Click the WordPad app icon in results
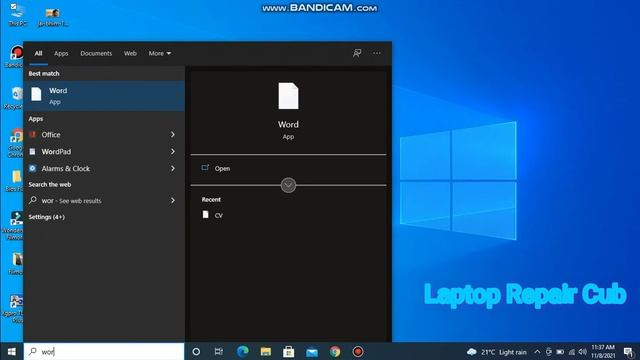 pyautogui.click(x=32, y=151)
